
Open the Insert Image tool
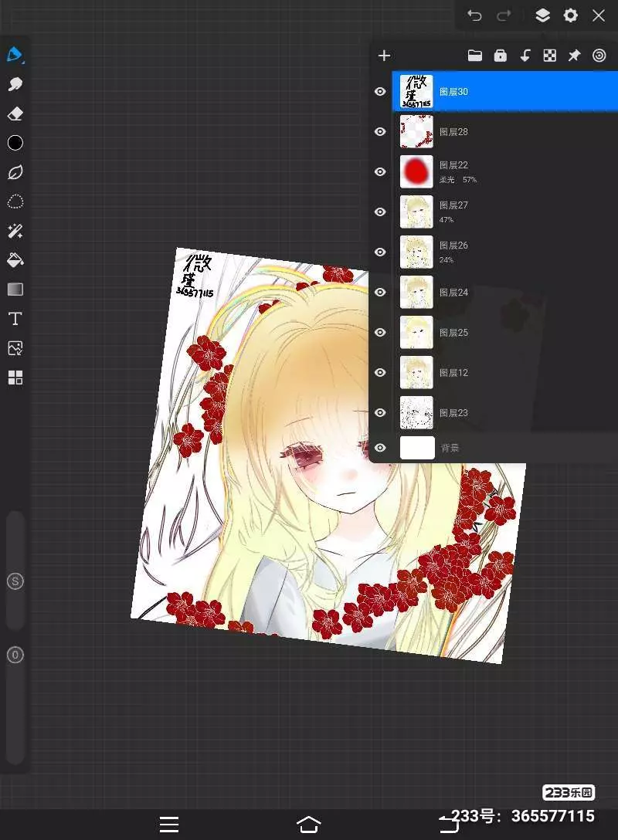15,348
